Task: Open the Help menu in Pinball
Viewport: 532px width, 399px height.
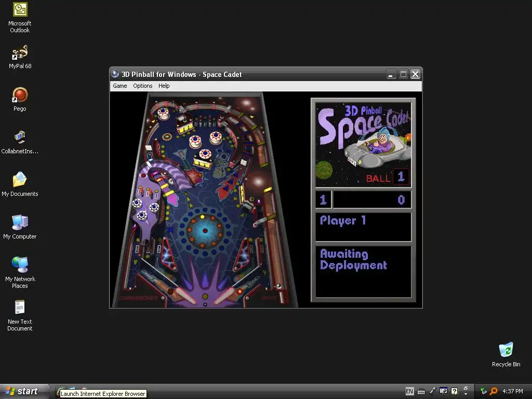Action: coord(164,86)
